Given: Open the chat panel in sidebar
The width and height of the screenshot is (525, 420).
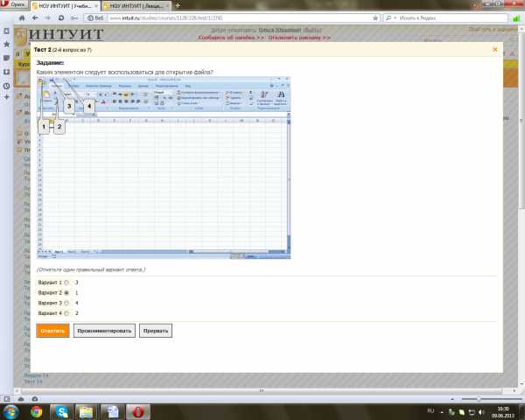Looking at the screenshot, I should point(6,58).
